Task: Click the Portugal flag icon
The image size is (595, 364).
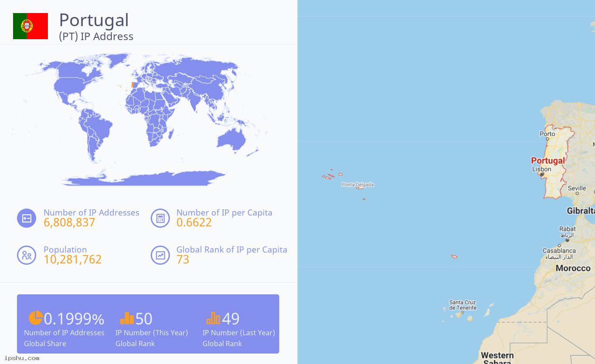Action: tap(30, 26)
